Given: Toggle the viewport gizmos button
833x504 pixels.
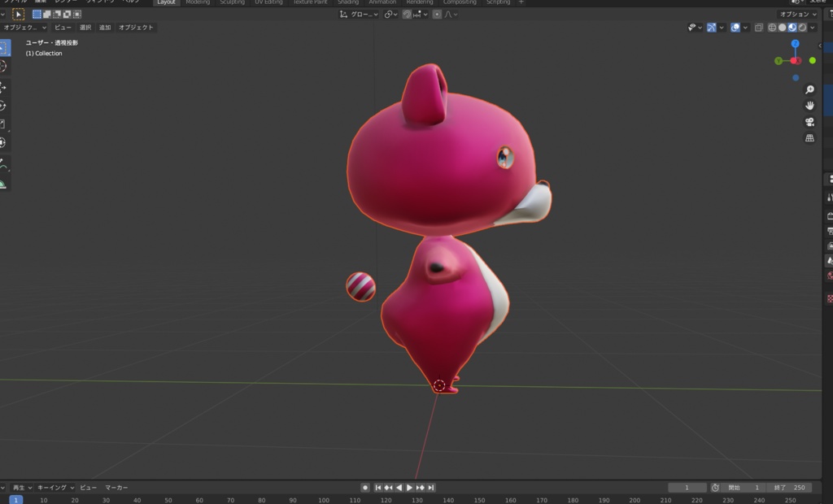Looking at the screenshot, I should click(711, 28).
